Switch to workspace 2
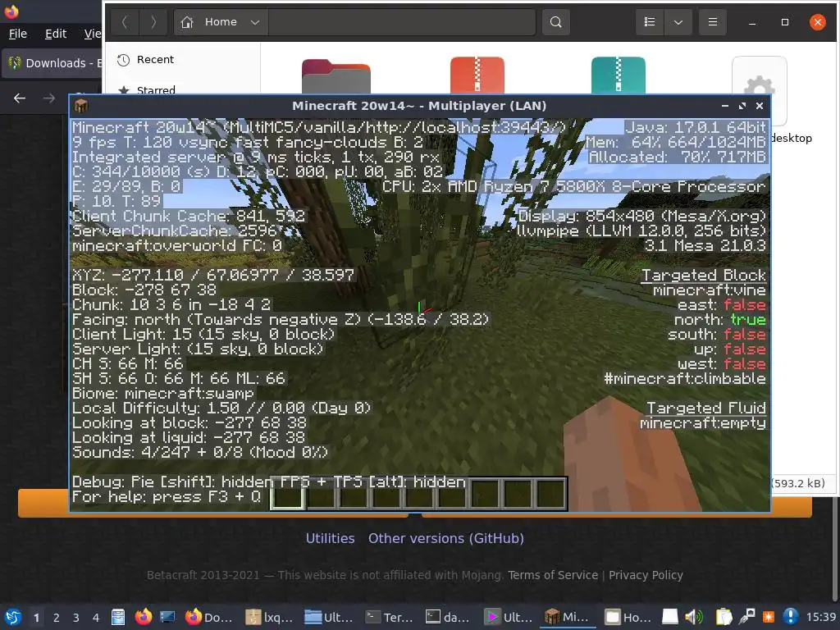This screenshot has width=840, height=630. pyautogui.click(x=57, y=618)
